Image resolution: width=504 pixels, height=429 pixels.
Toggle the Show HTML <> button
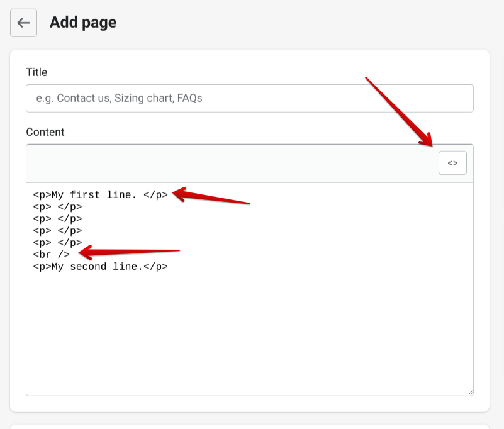(452, 163)
